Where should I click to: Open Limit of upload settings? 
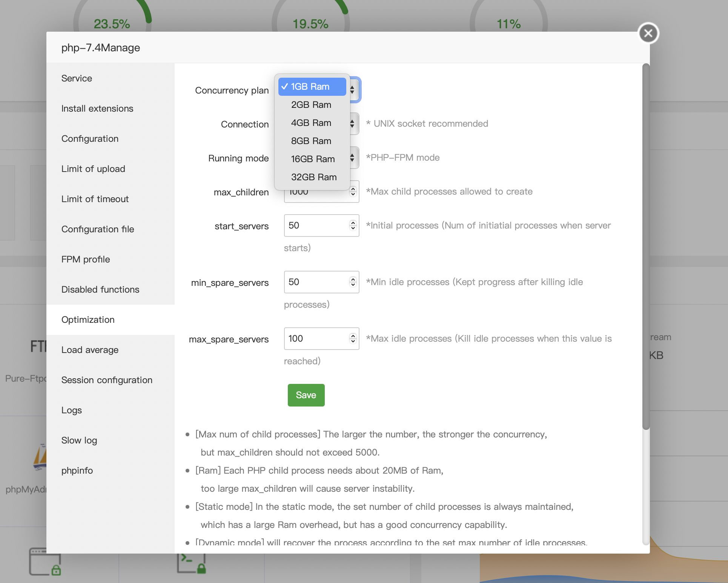(x=111, y=169)
